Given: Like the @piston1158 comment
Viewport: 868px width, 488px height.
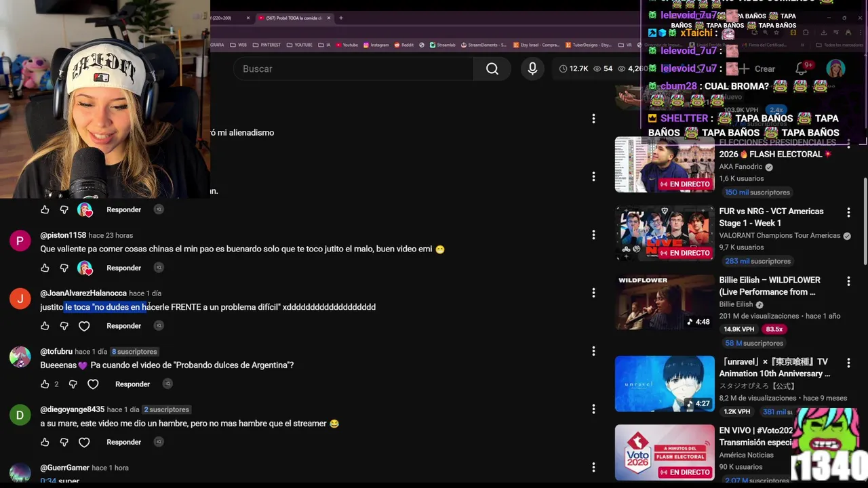Looking at the screenshot, I should coord(45,268).
